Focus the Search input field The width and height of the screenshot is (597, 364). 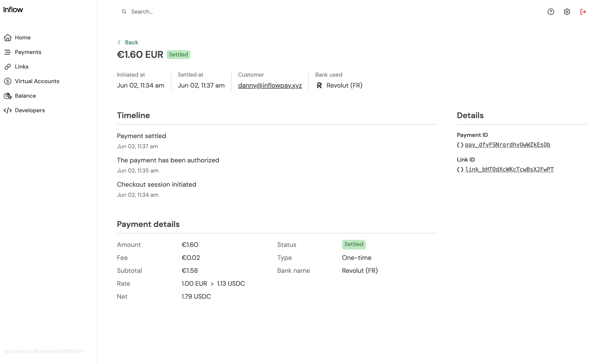point(194,12)
